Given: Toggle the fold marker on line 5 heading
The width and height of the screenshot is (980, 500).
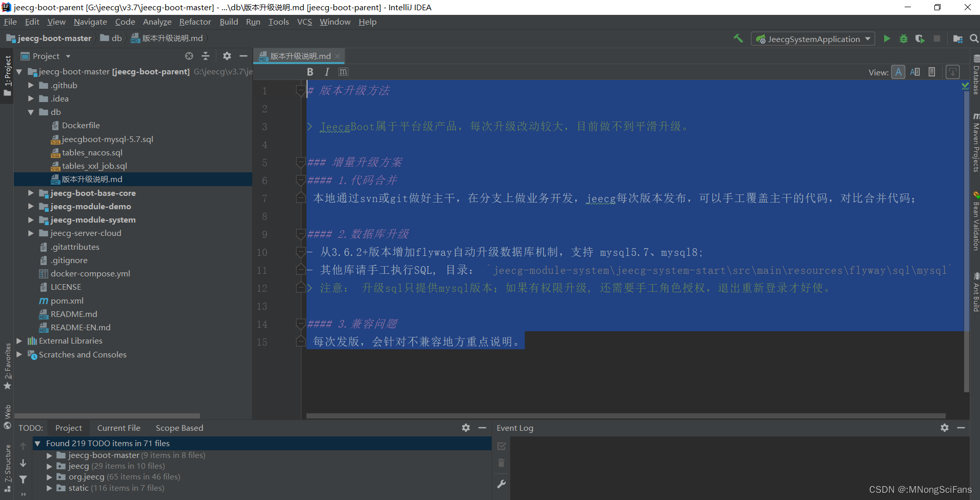Looking at the screenshot, I should [x=300, y=163].
